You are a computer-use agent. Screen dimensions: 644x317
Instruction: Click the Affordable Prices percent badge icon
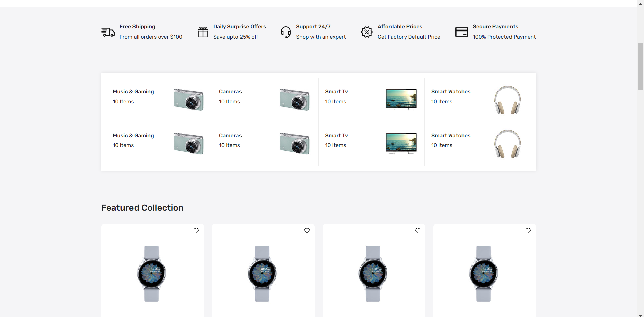(x=367, y=32)
